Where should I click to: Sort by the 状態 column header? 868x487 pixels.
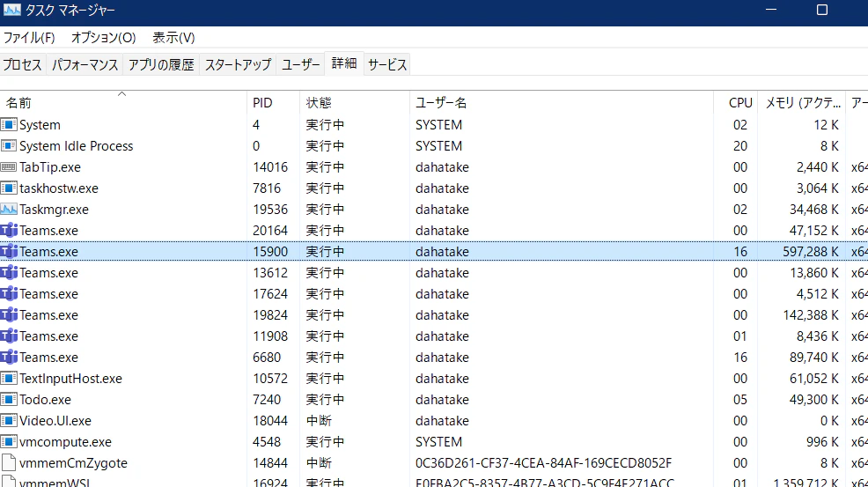355,103
